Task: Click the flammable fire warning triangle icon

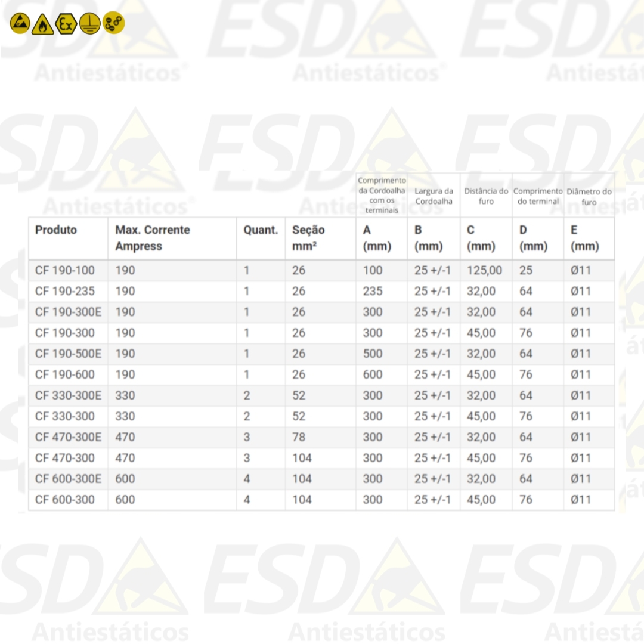Action: pos(43,23)
